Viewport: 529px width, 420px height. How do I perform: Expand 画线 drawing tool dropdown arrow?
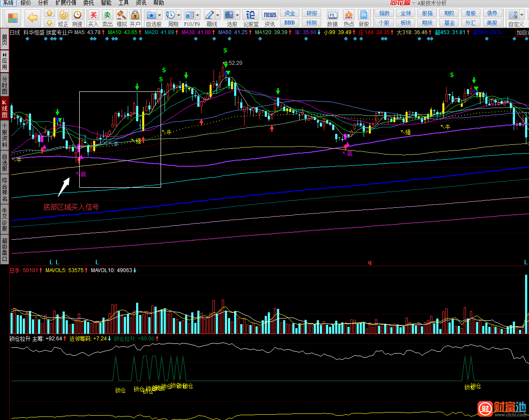pyautogui.click(x=217, y=15)
